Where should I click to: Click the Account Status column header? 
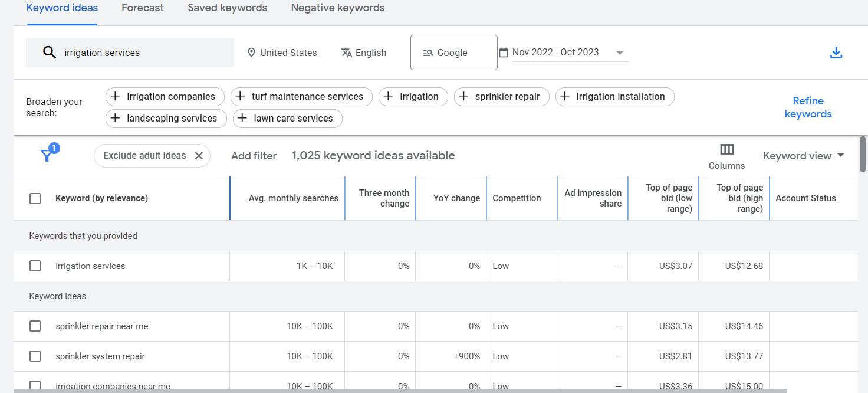(x=805, y=198)
